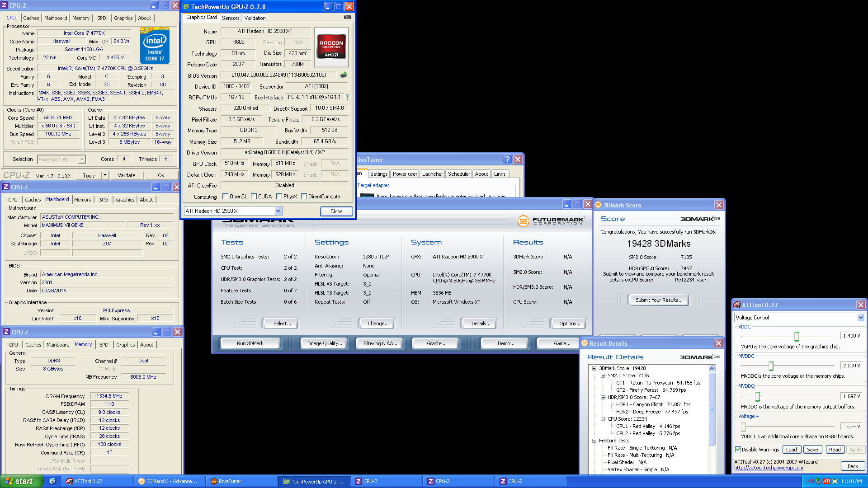
Task: Click the Intel Core i7 logo in CPU-Z
Action: pos(155,45)
